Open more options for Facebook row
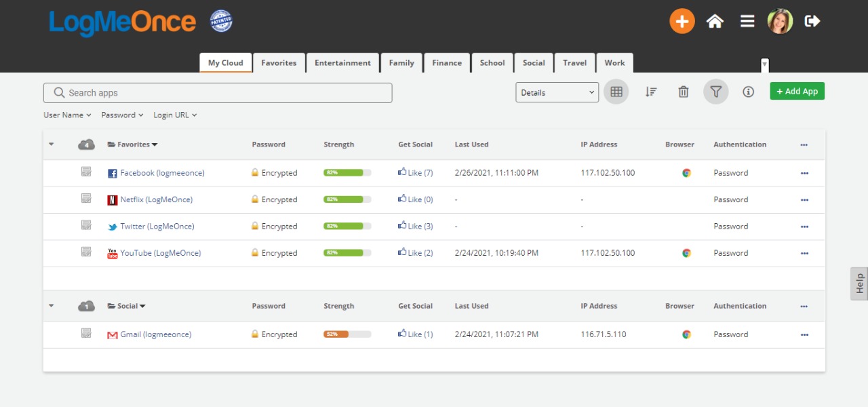The height and width of the screenshot is (407, 868). (804, 173)
